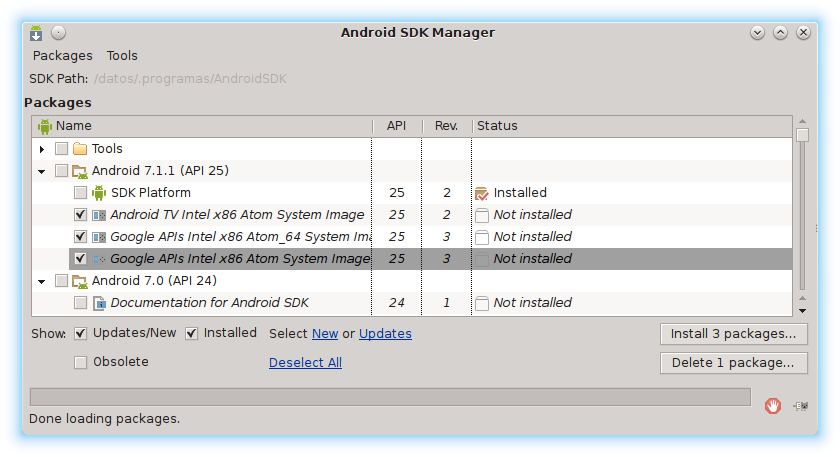Enable the Obsolete checkbox
Viewport: 840px width, 457px height.
point(80,363)
